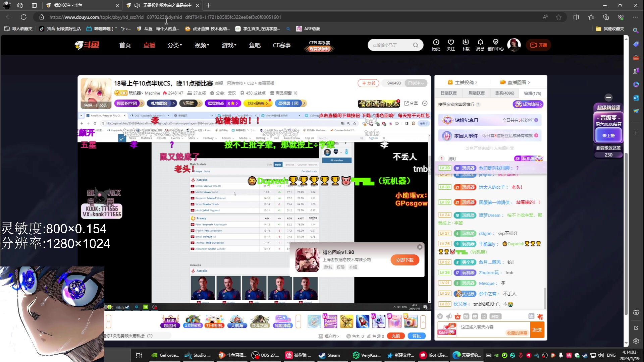Image resolution: width=644 pixels, height=362 pixels.
Task: Select the golden rocket gift
Action: point(346,321)
